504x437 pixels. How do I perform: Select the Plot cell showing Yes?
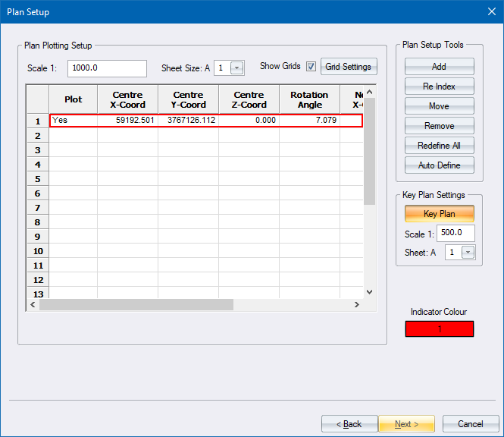pos(73,120)
